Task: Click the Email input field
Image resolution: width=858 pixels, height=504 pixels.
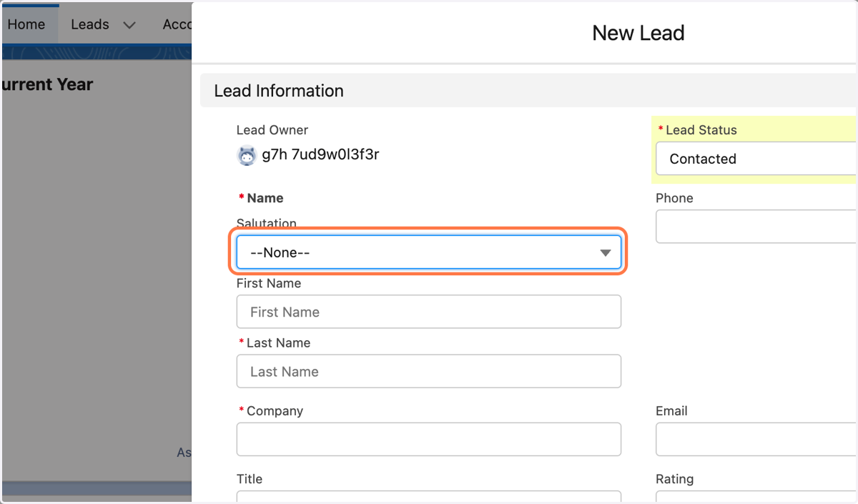Action: coord(756,439)
